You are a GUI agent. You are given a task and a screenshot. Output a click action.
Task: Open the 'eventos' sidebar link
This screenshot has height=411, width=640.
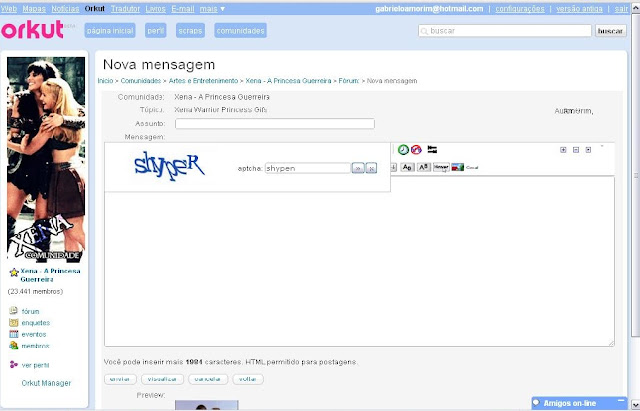(34, 334)
